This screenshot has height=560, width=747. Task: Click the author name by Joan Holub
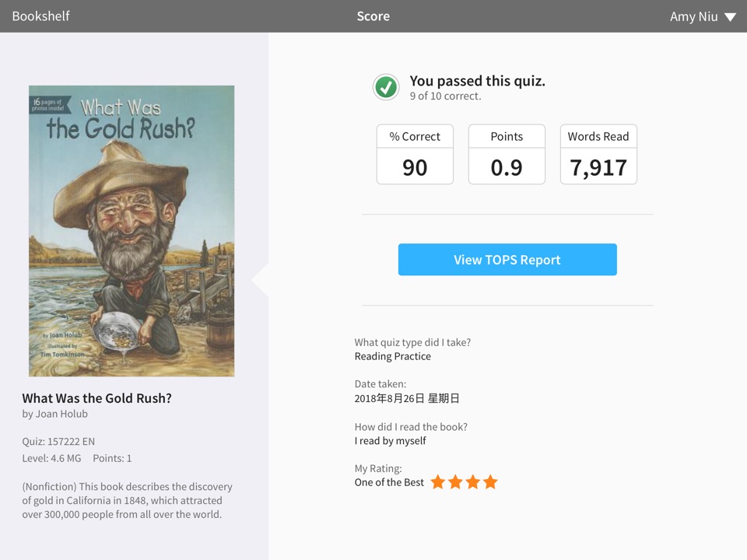click(x=54, y=414)
